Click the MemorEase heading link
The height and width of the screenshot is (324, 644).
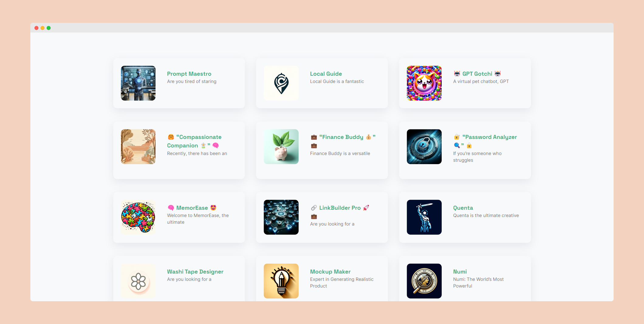coord(192,208)
